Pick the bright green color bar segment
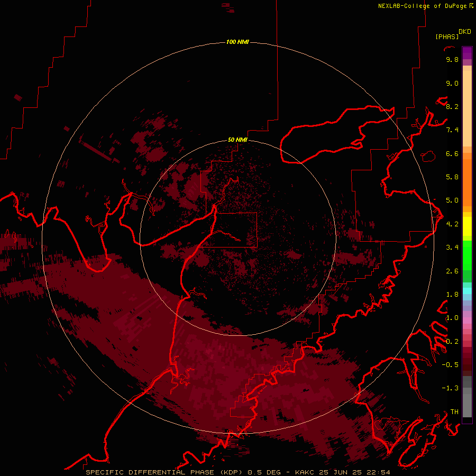The height and width of the screenshot is (476, 476). point(467,255)
